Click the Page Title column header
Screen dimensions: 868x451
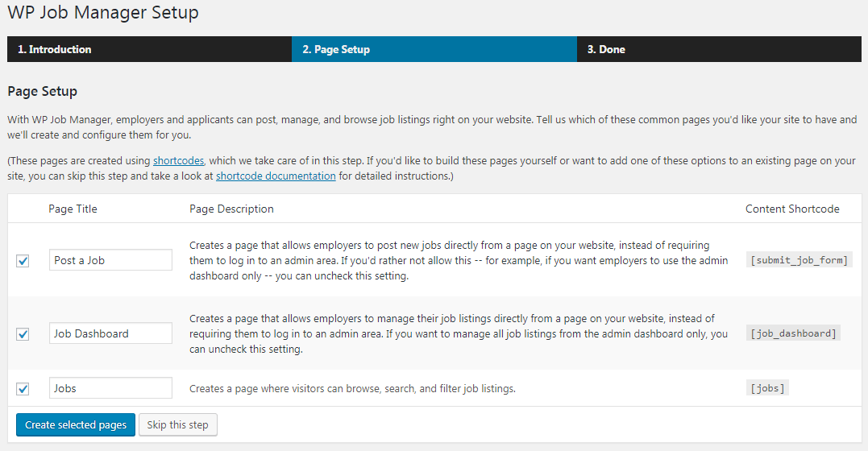tap(73, 209)
